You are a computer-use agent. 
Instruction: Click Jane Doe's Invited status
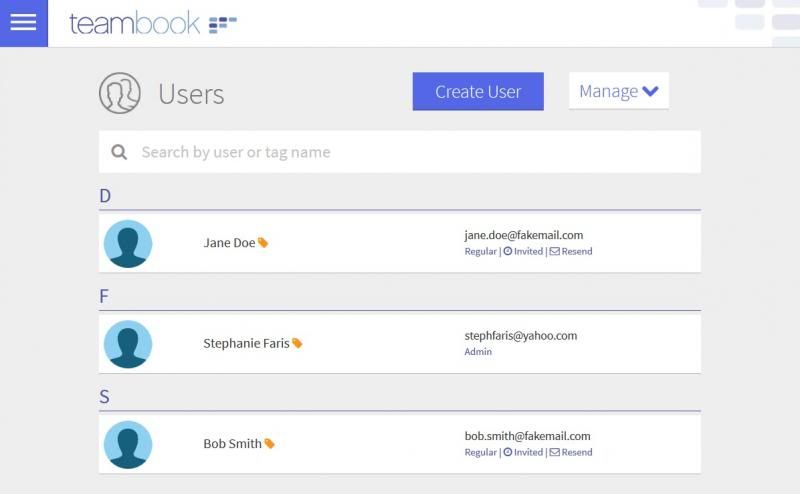(523, 251)
